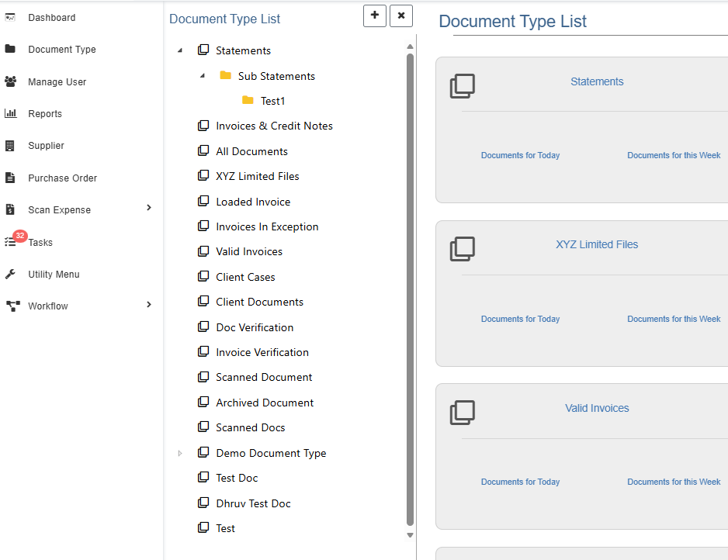Open the Manage User menu item

coord(57,81)
